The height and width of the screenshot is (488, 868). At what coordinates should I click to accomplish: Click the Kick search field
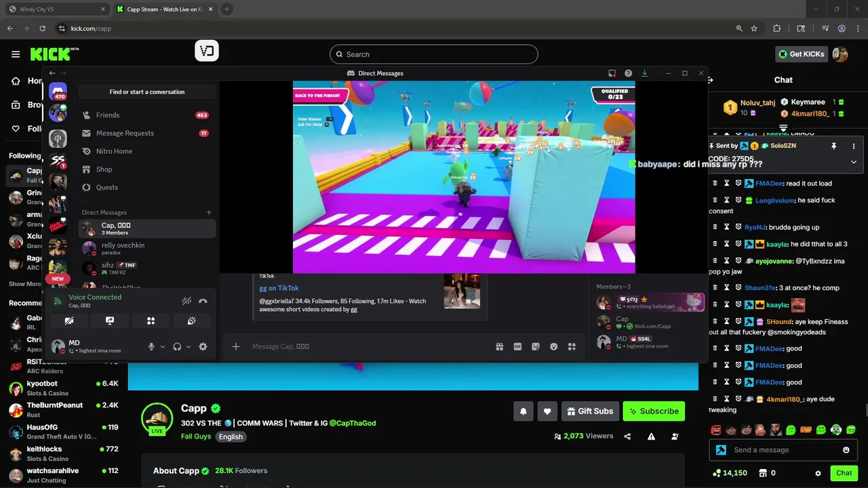434,54
